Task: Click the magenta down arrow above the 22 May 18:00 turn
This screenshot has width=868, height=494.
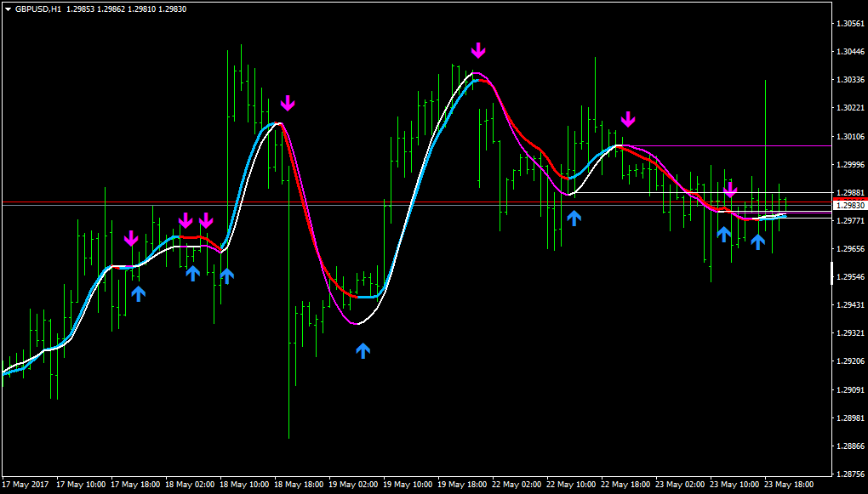Action: pos(628,119)
